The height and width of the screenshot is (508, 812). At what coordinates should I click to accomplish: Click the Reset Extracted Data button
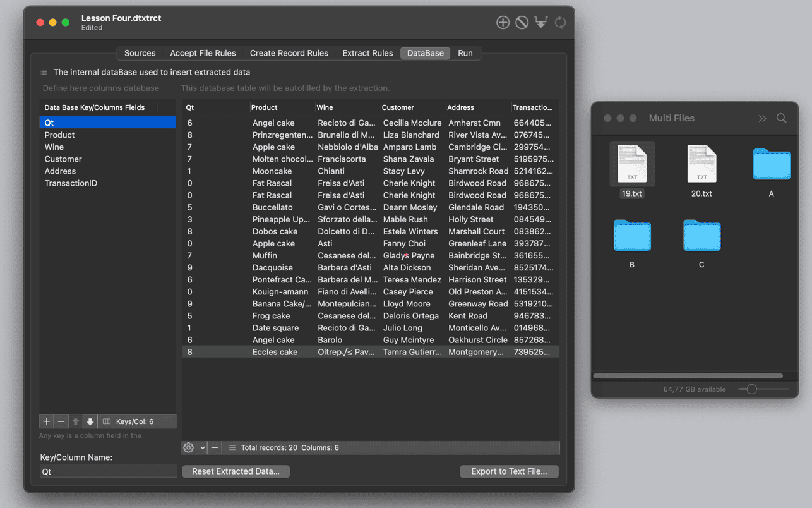[236, 471]
